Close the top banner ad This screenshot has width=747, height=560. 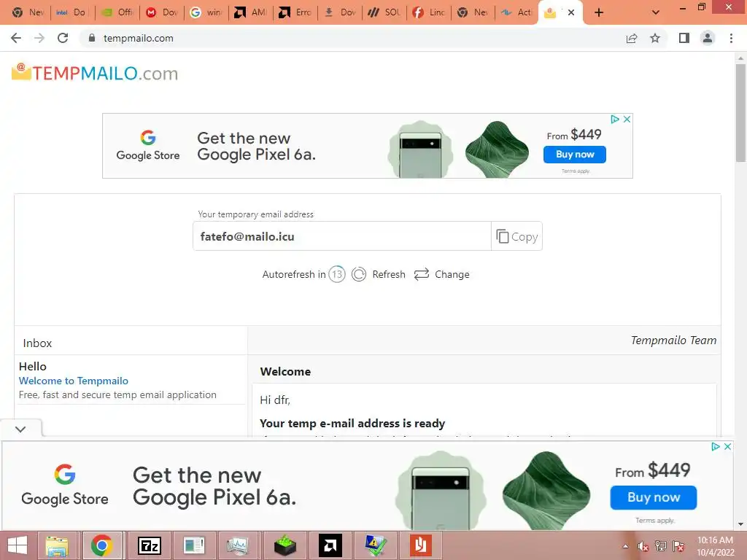627,119
